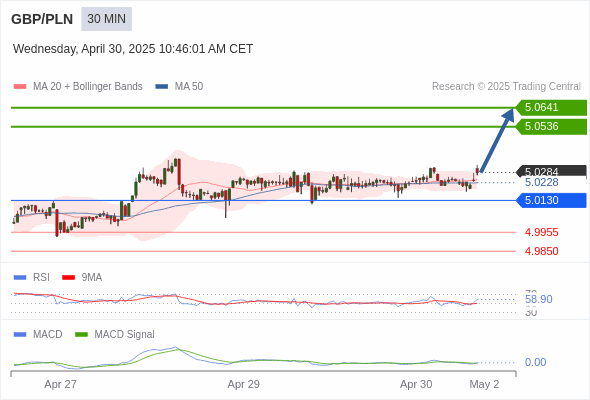Click the 58.90 RSI value label
The height and width of the screenshot is (400, 590).
538,299
